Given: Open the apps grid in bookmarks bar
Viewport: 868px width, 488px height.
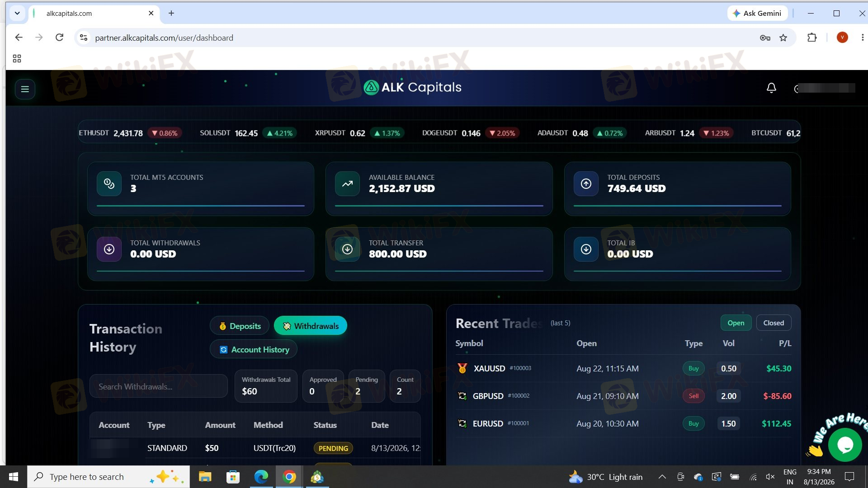Looking at the screenshot, I should point(17,58).
